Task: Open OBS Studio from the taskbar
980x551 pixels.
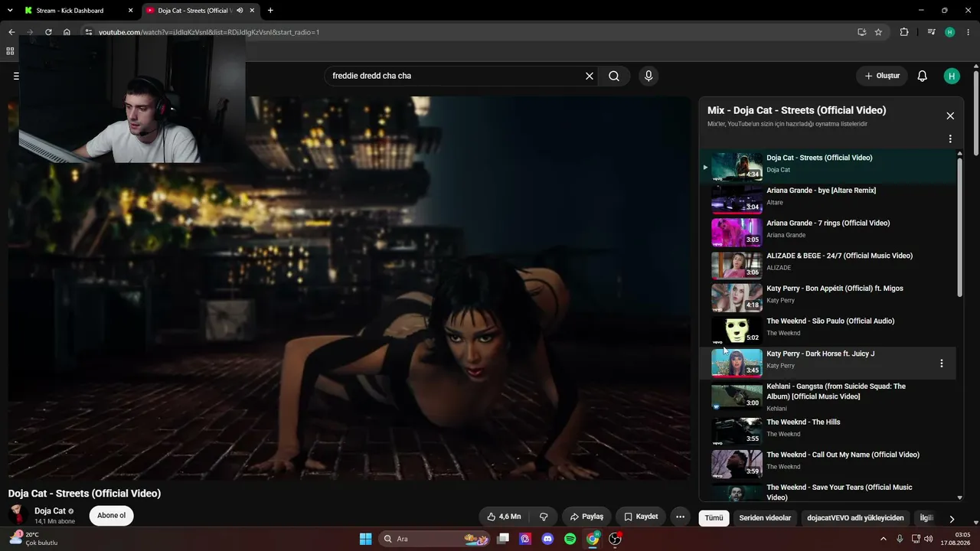Action: tap(615, 539)
